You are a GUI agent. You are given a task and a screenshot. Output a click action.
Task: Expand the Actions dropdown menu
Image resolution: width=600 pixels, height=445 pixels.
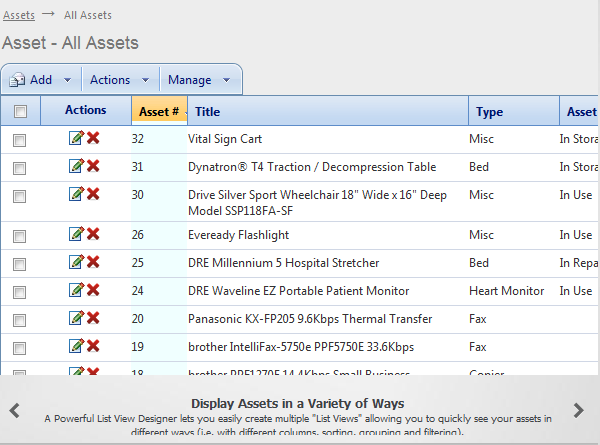coord(118,80)
